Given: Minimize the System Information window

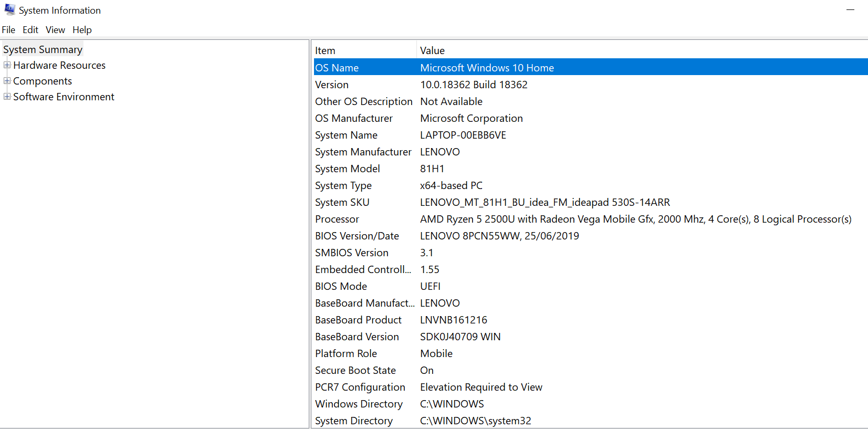Looking at the screenshot, I should point(850,10).
